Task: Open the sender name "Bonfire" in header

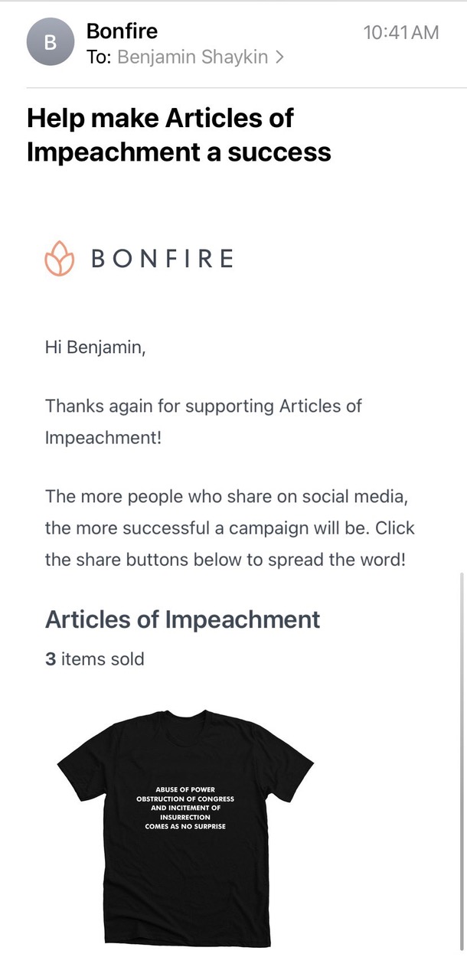Action: coord(122,31)
